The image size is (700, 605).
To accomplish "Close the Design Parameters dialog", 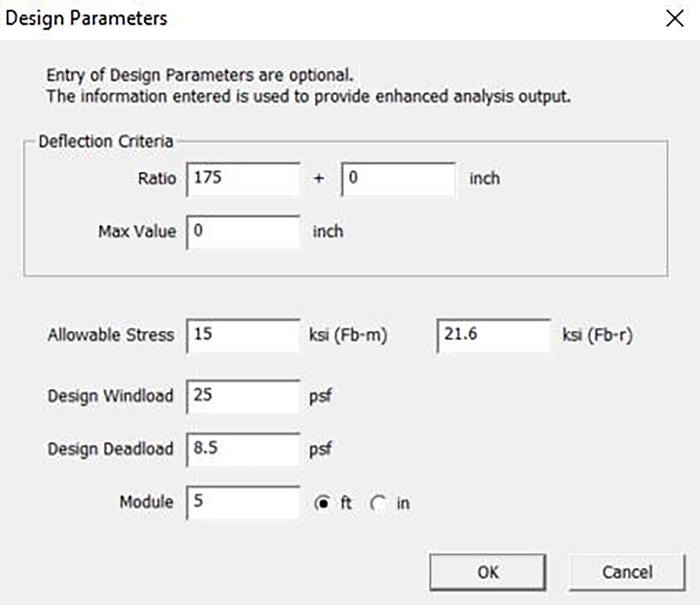I will [674, 19].
